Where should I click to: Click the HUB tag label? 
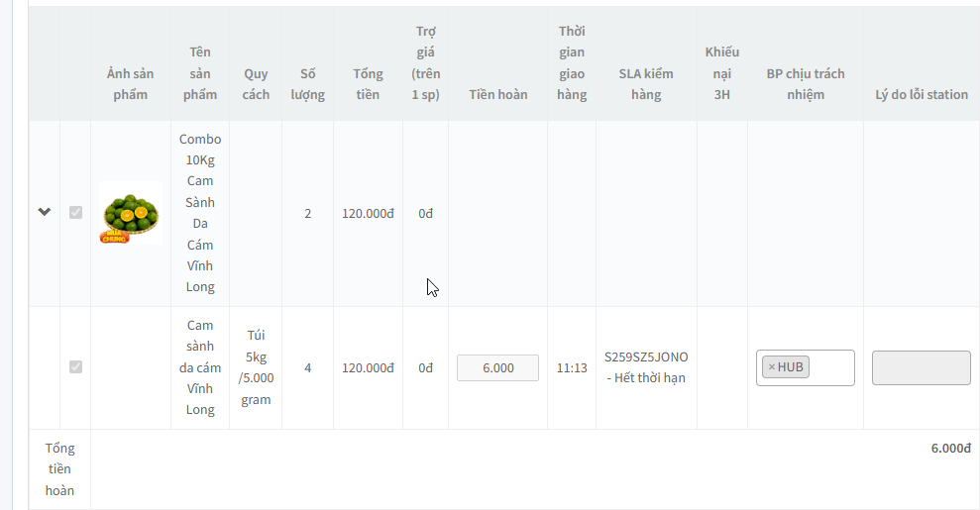[x=791, y=367]
